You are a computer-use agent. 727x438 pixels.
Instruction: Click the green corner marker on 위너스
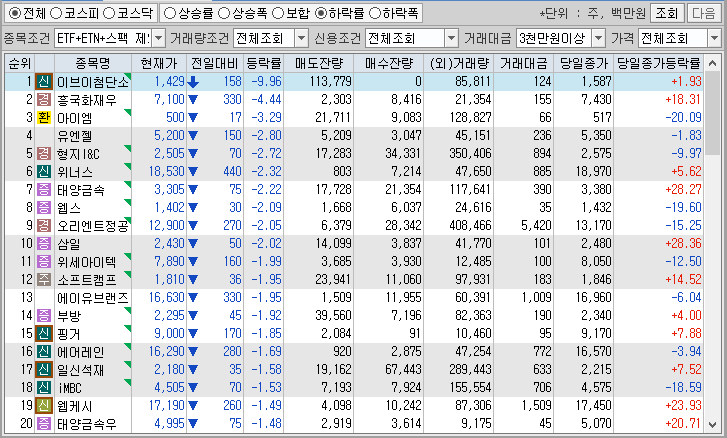coord(128,166)
